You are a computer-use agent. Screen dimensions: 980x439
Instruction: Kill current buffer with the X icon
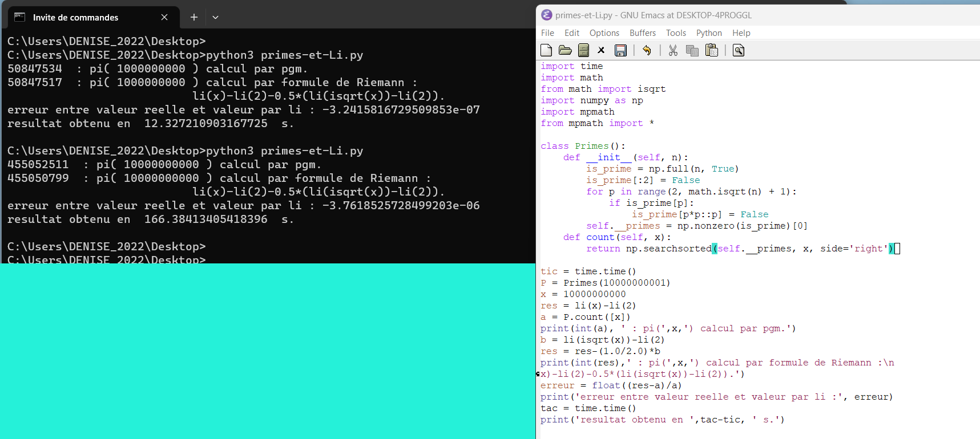(601, 50)
